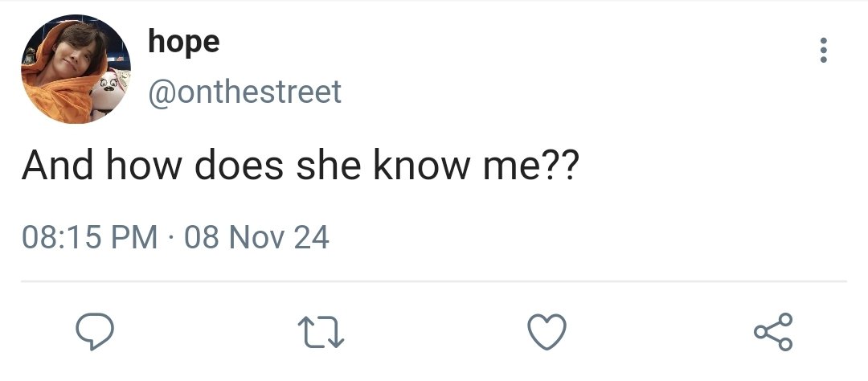Click the tweet text "And how does she know me??"
868x381 pixels.
pyautogui.click(x=300, y=166)
